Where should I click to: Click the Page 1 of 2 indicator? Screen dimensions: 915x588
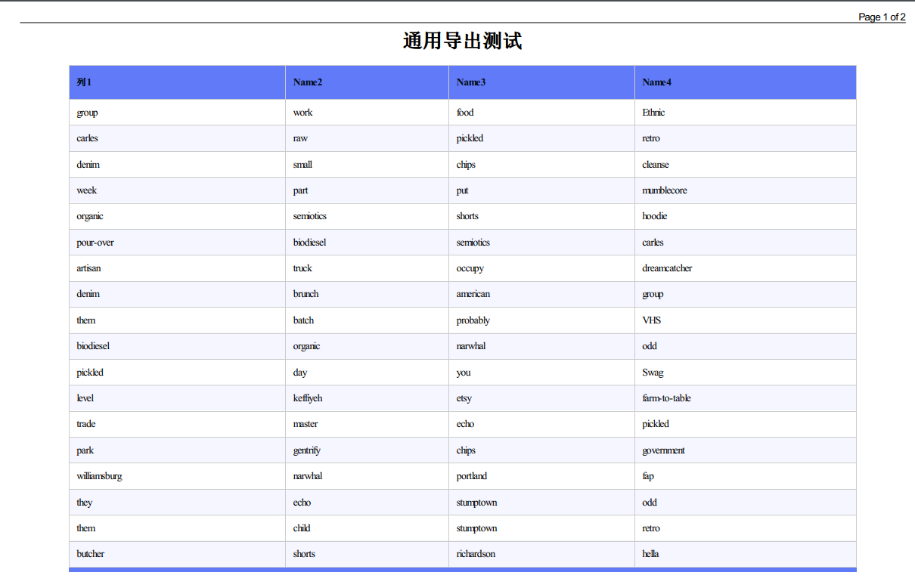coord(881,17)
